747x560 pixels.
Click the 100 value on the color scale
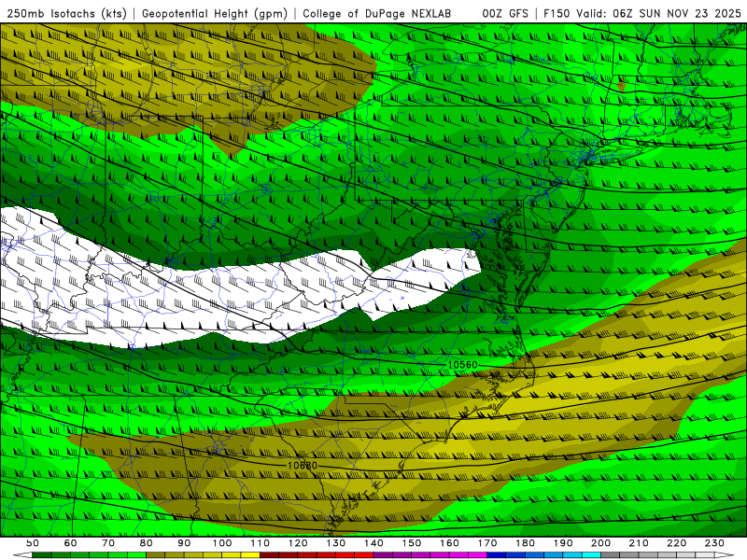tap(222, 543)
